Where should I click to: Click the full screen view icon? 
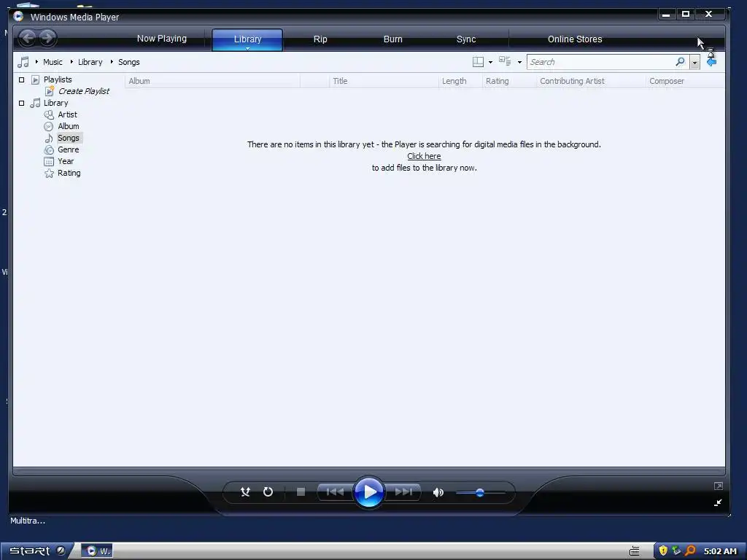(x=719, y=486)
